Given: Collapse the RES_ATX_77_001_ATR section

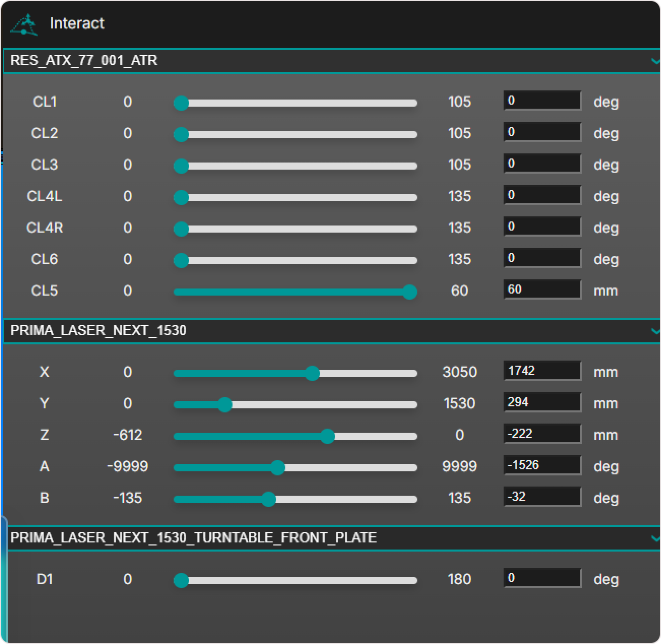Looking at the screenshot, I should point(654,61).
